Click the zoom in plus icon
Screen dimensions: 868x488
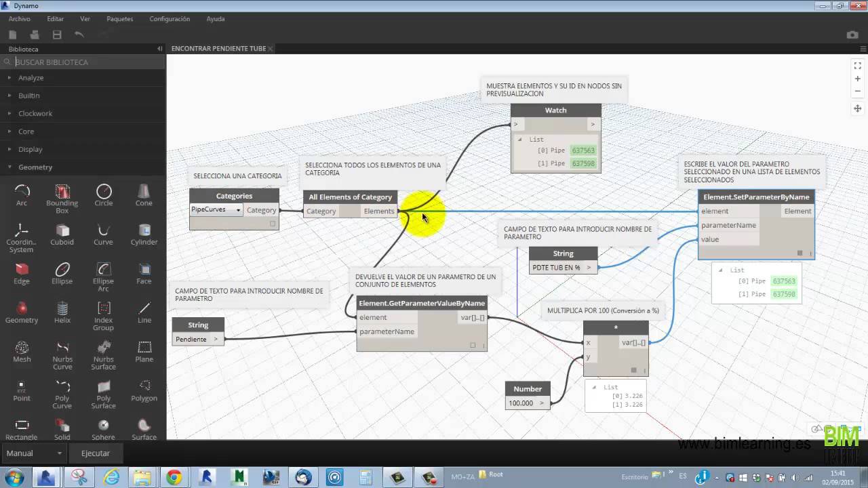(858, 79)
